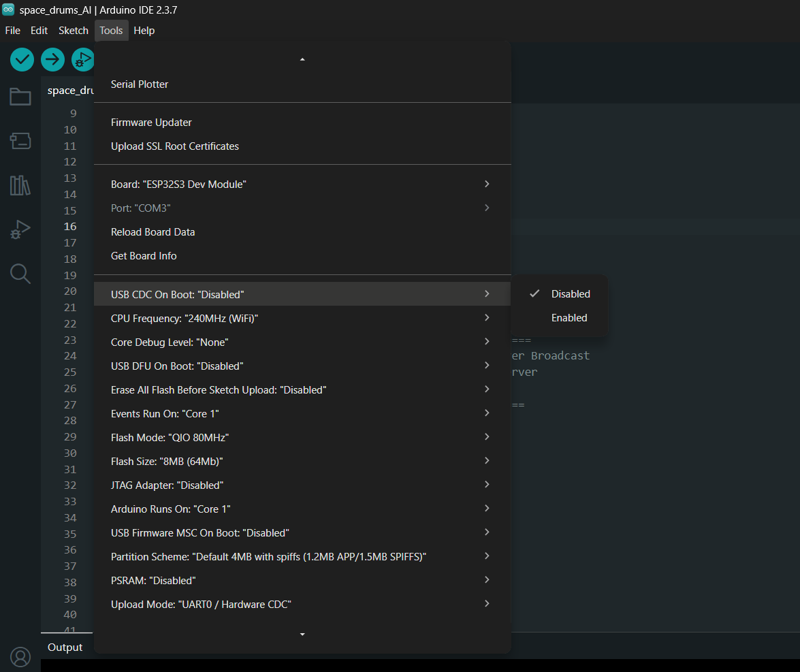Screen dimensions: 800x672
Task: Expand Port COM3 submenu
Action: pyautogui.click(x=302, y=208)
